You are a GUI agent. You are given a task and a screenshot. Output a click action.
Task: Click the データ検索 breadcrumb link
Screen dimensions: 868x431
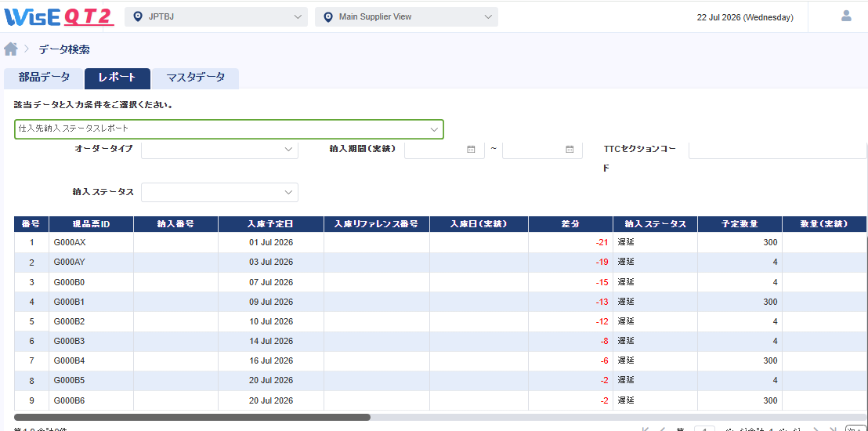pyautogui.click(x=64, y=49)
